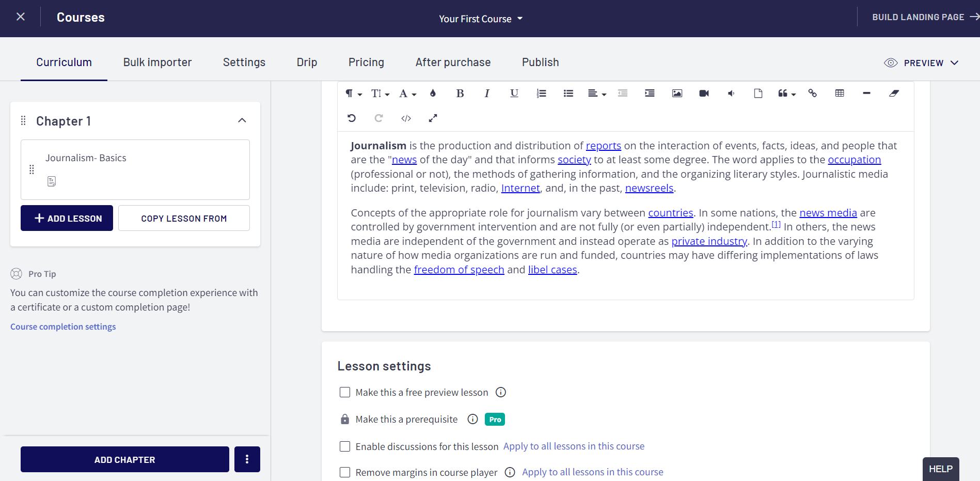Viewport: 980px width, 481px height.
Task: Click the text lesson type icon
Action: [52, 181]
